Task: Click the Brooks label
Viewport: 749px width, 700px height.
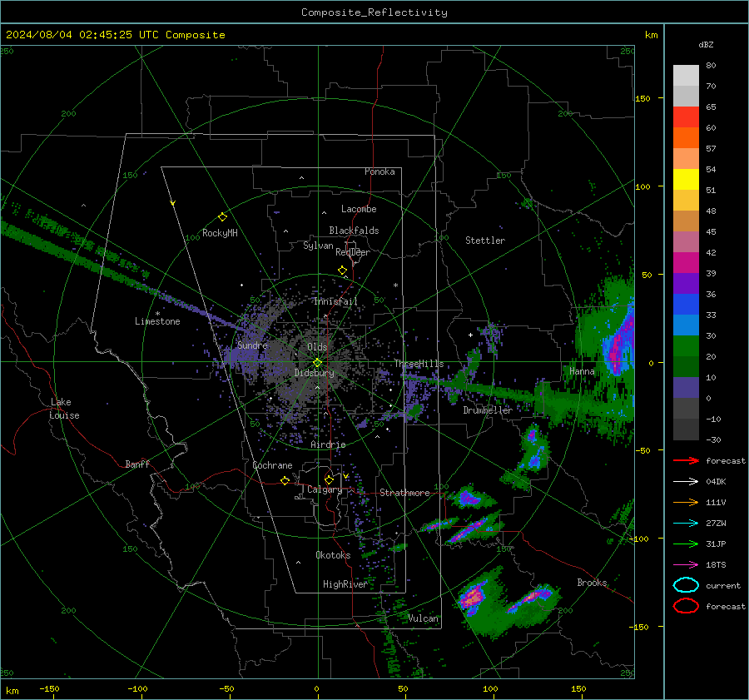Action: tap(592, 583)
